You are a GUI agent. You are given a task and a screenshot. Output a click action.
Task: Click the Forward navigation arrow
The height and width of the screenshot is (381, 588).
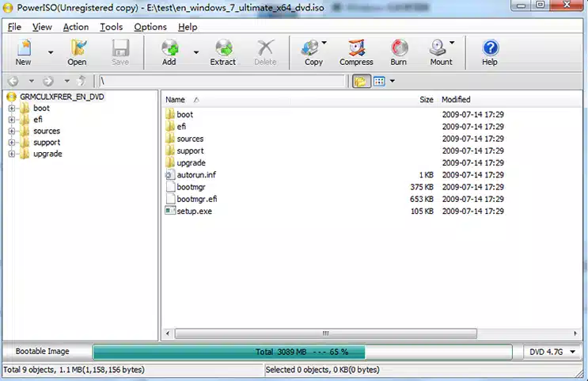point(48,81)
